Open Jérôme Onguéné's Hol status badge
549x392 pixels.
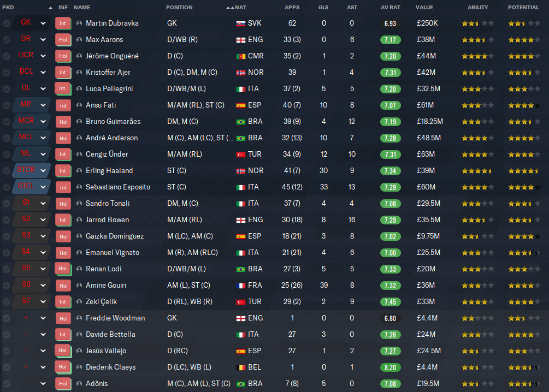[63, 56]
